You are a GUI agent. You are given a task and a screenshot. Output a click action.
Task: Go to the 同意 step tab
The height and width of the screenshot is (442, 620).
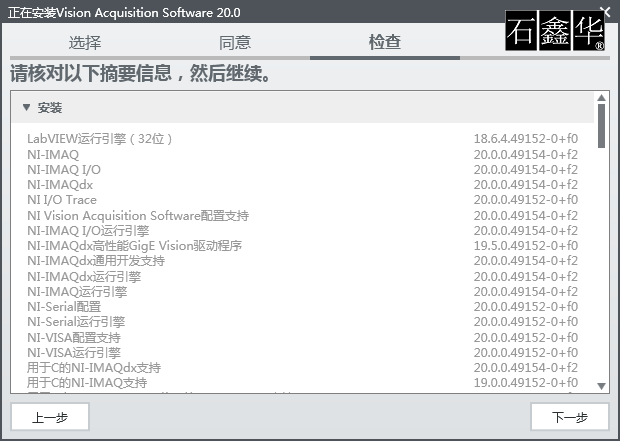point(235,42)
